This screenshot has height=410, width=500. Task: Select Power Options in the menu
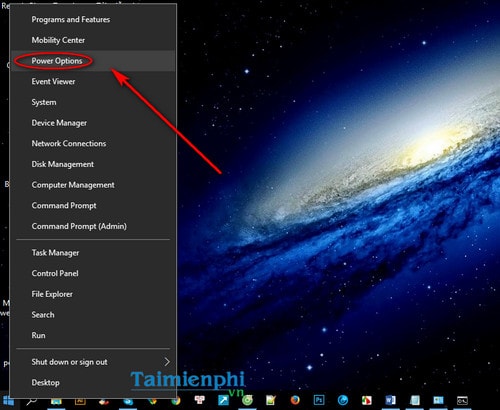[x=93, y=61]
